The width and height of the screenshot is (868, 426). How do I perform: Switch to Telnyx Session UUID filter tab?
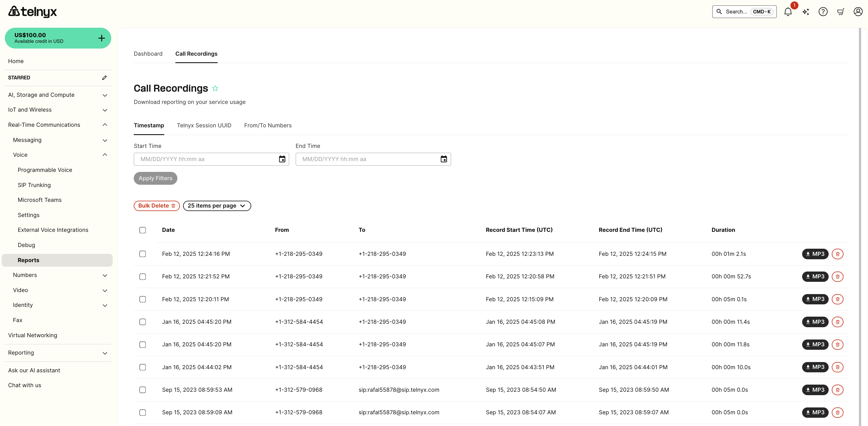tap(204, 125)
